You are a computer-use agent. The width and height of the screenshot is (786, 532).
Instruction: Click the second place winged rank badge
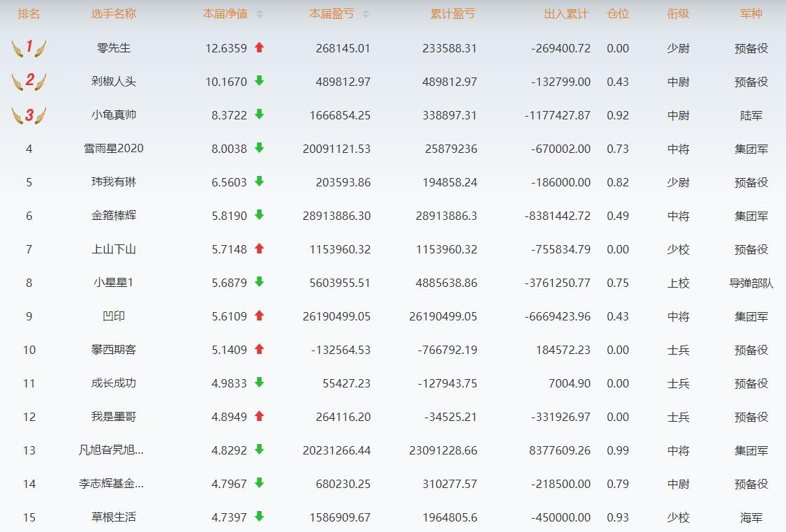tap(29, 82)
